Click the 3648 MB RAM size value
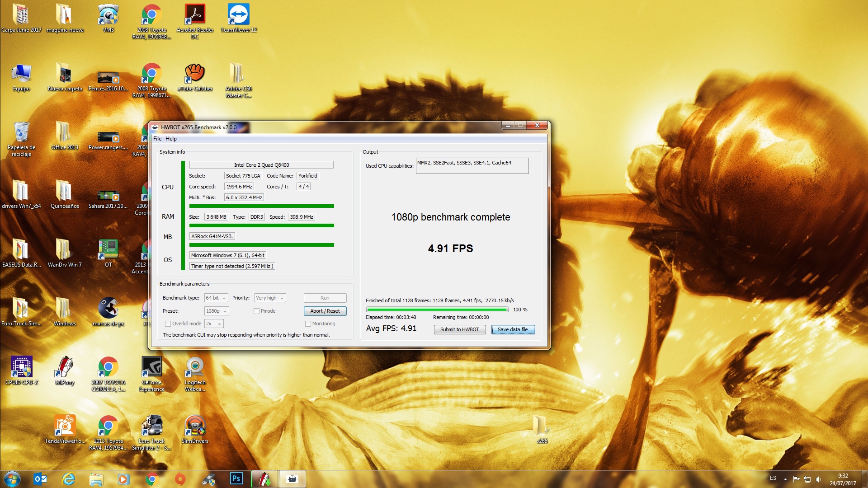The height and width of the screenshot is (488, 868). 216,217
